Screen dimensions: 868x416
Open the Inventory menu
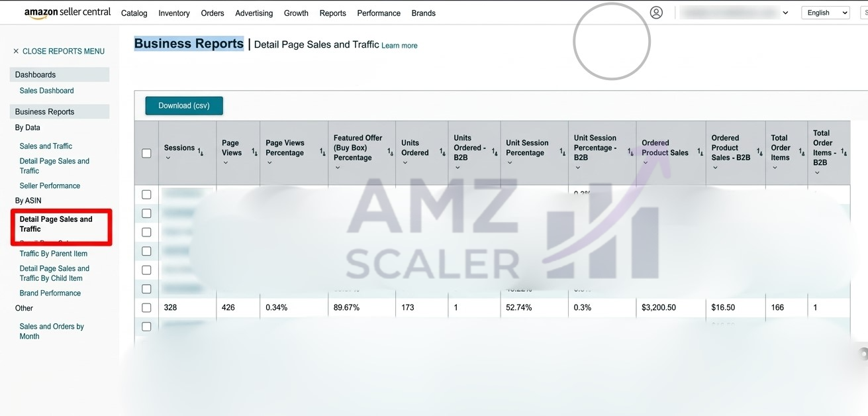click(x=174, y=13)
